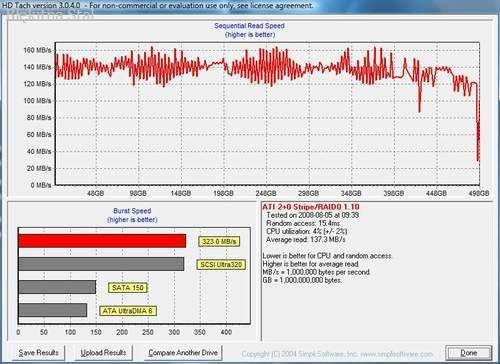This screenshot has width=500, height=364.
Task: Click the 'MB/s = 1,000,000 bytes per second' note
Action: (x=316, y=272)
